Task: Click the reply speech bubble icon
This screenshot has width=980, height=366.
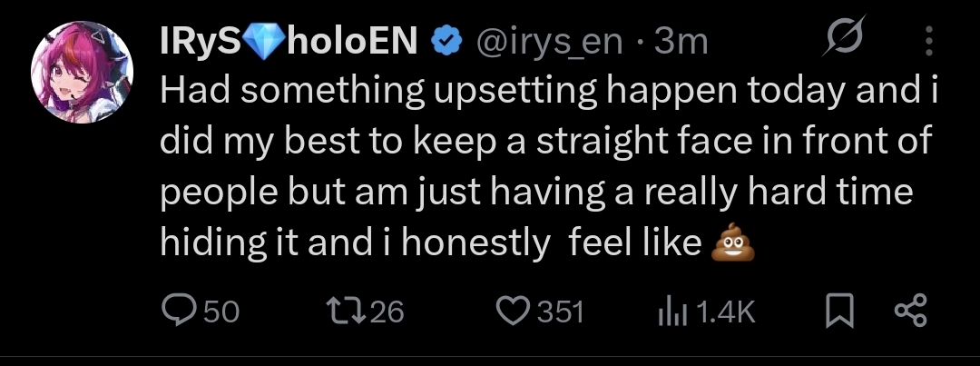Action: [178, 312]
